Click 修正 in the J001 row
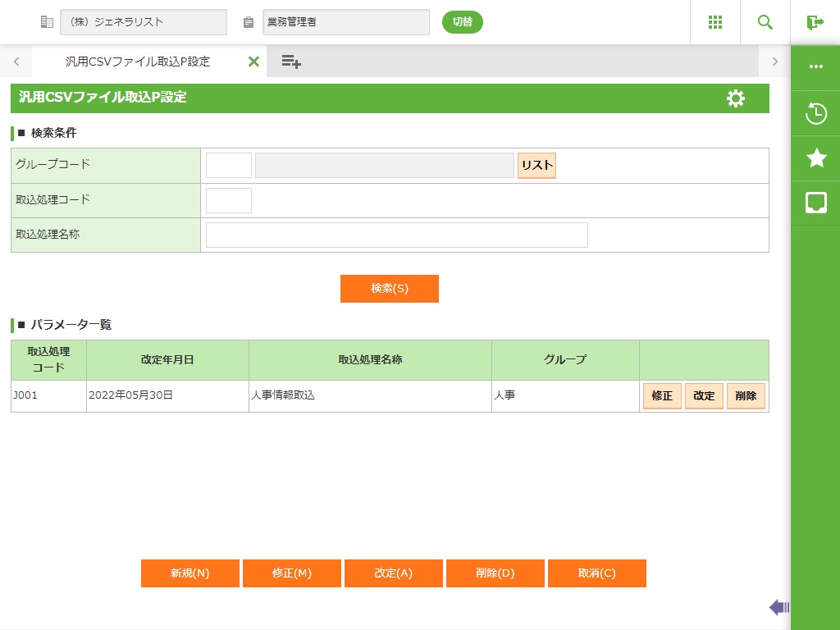 click(662, 396)
